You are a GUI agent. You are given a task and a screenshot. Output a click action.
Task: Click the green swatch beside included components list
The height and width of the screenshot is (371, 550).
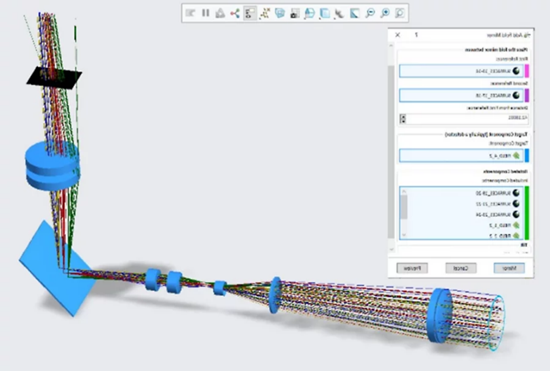[526, 213]
